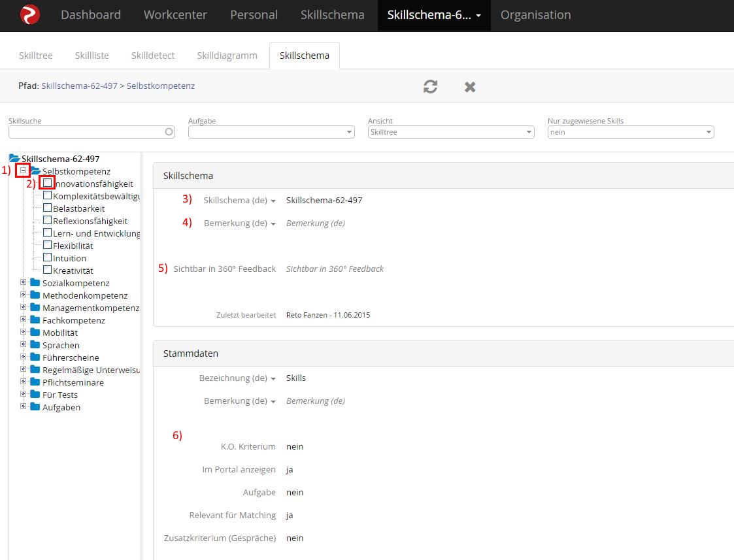Screen dimensions: 734x560
Task: Click the Mobilität folder icon
Action: click(x=35, y=332)
